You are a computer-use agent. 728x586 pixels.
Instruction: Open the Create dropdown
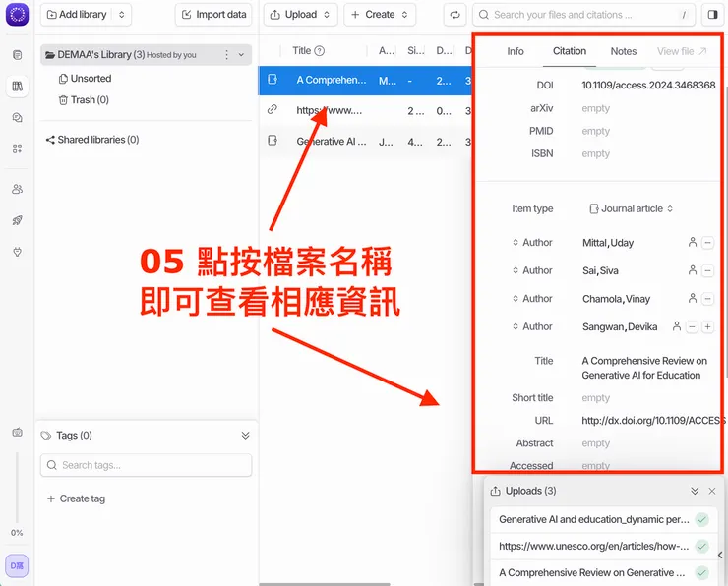click(x=380, y=15)
